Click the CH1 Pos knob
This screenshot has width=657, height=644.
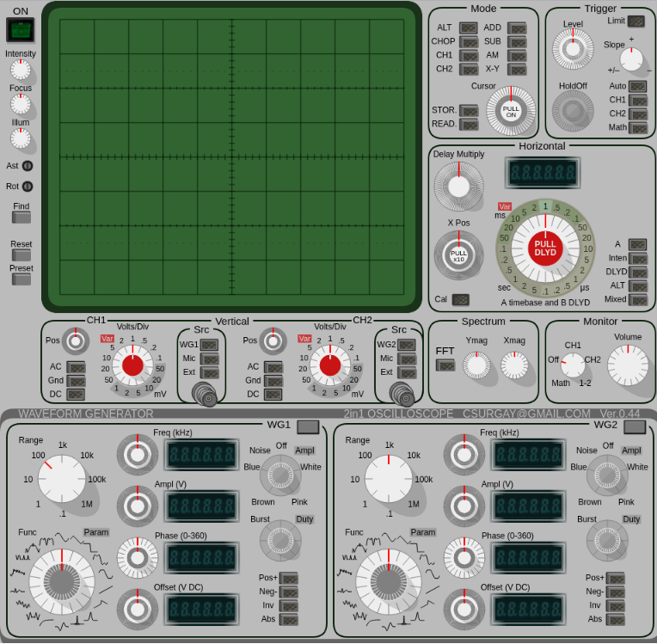(76, 341)
